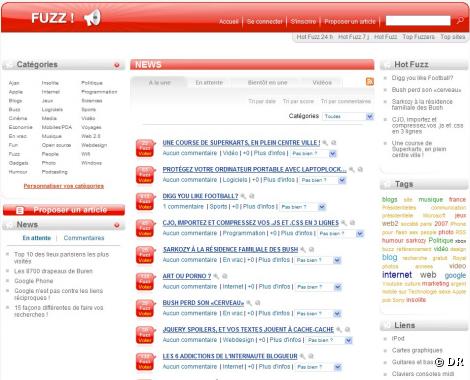Click the round icon after Sarkozy title
Screen dimensions: 470x380
pos(311,249)
